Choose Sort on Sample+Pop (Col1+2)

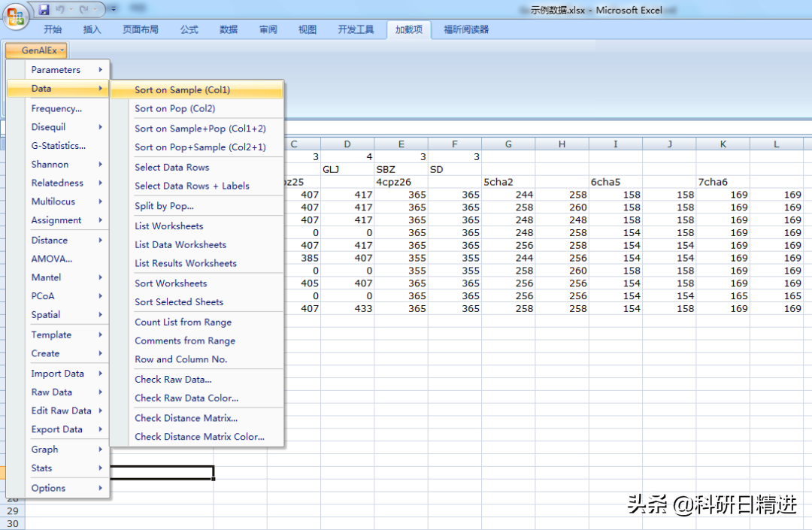(x=197, y=129)
